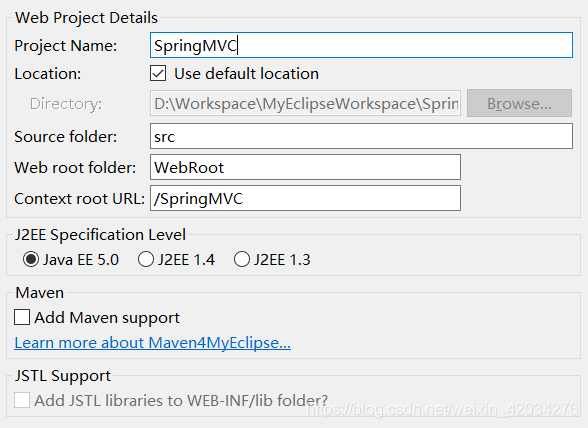The width and height of the screenshot is (588, 428).
Task: Click the Project Name: label
Action: pos(66,46)
